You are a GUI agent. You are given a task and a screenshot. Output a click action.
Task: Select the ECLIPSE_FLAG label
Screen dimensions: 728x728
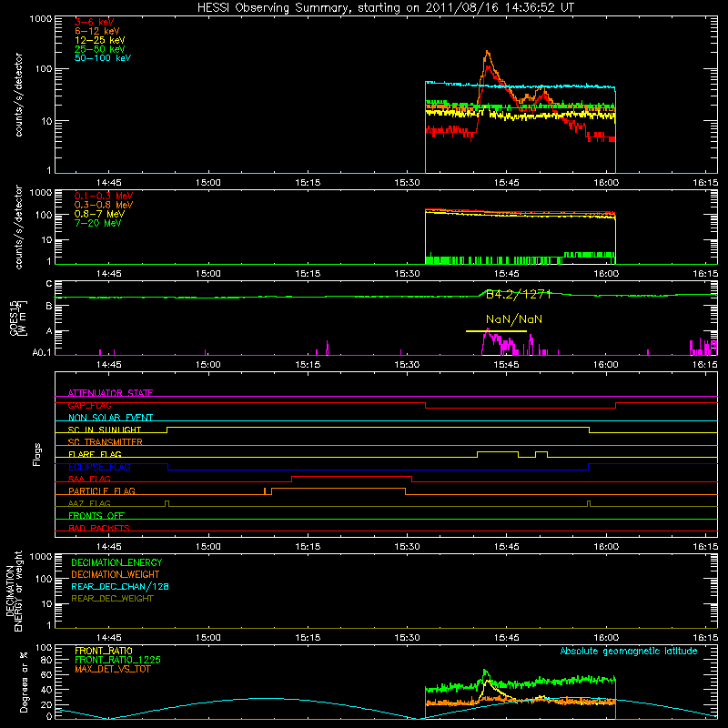(x=99, y=467)
